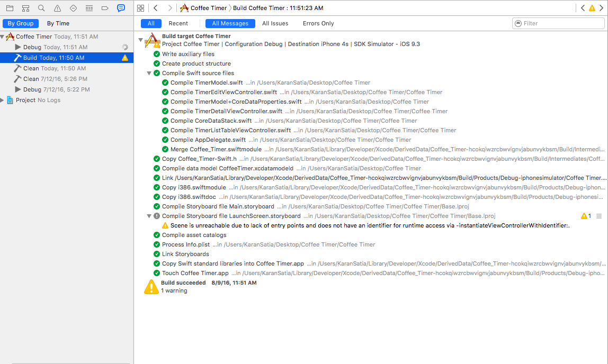Click the warning triangle in the jump bar
This screenshot has height=364, width=608.
click(592, 8)
